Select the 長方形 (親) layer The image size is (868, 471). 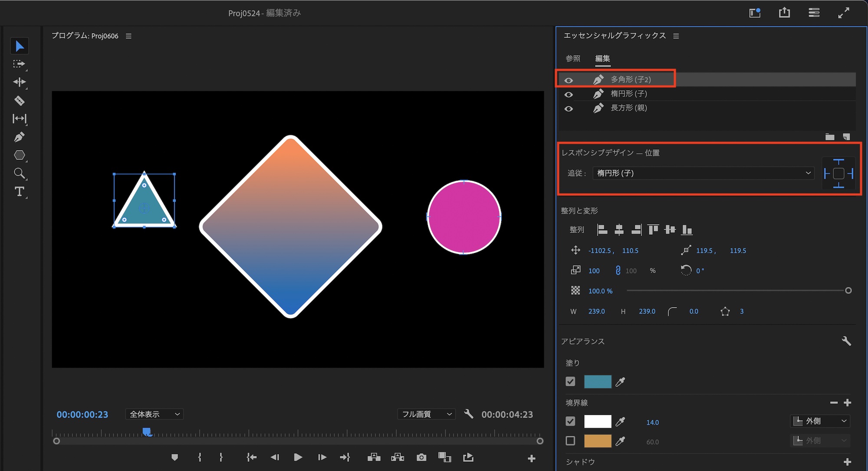point(628,108)
